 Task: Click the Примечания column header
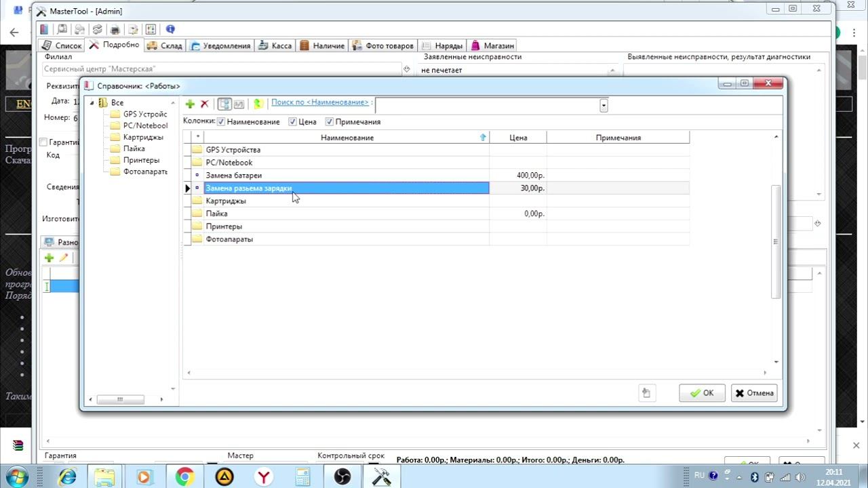(618, 138)
